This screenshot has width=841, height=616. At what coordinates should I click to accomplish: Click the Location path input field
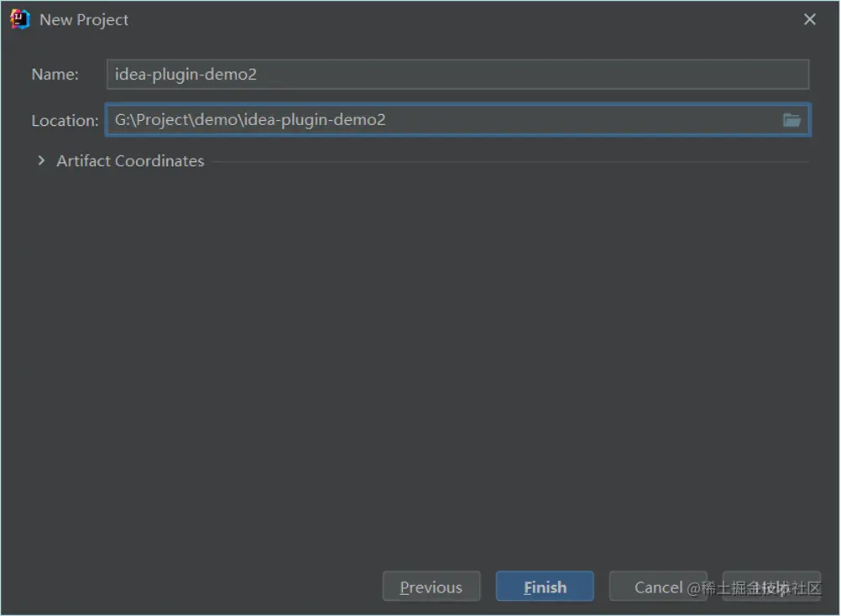coord(457,119)
